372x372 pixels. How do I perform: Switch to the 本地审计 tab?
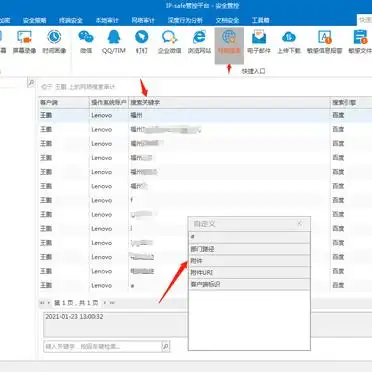[107, 20]
